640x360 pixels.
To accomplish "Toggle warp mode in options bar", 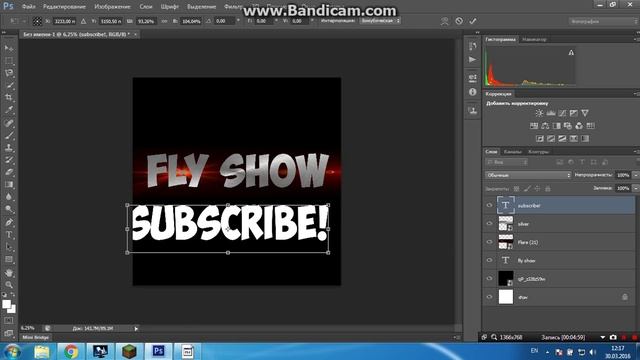I will (444, 21).
